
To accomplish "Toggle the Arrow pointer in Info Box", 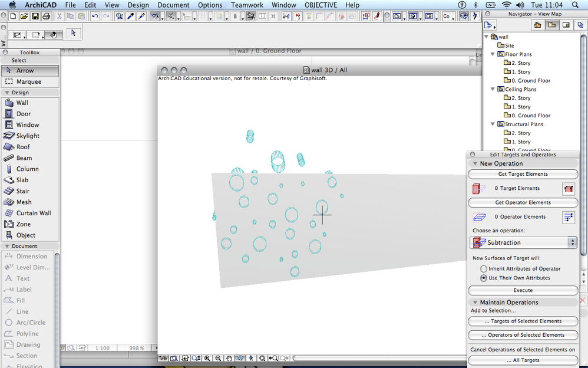I will pos(74,34).
